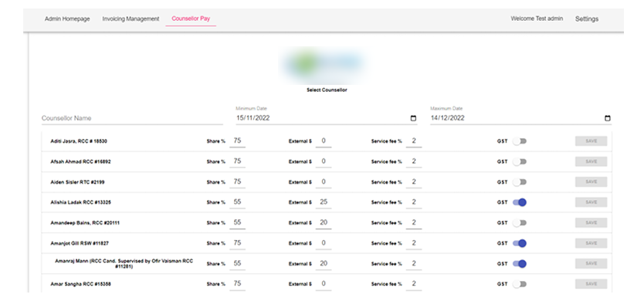644x301 pixels.
Task: Click the Minimum Date field value 15/11/2022
Action: click(253, 118)
